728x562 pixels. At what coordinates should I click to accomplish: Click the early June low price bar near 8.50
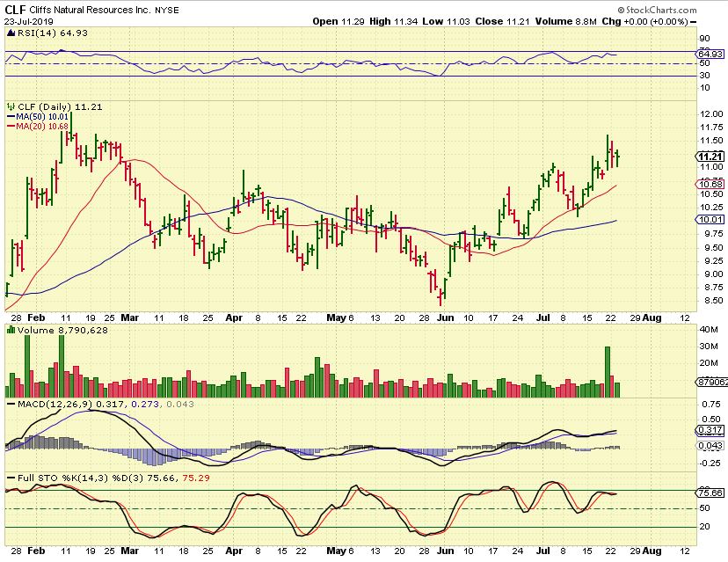tap(440, 297)
